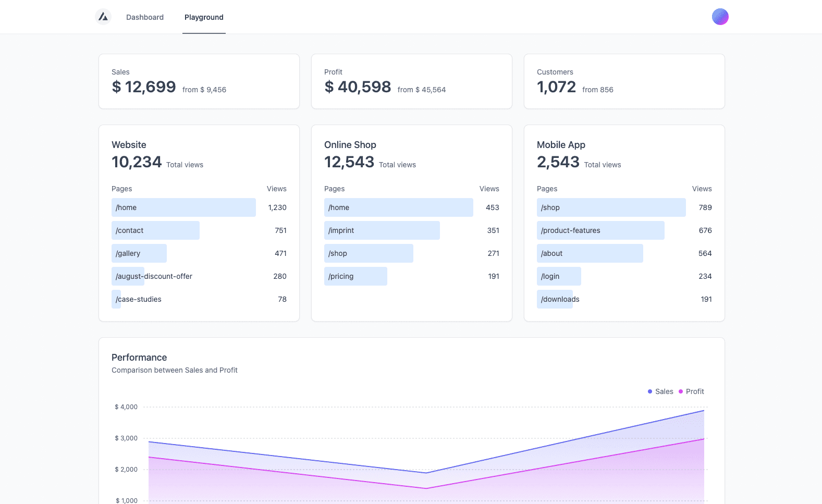Image resolution: width=822 pixels, height=504 pixels.
Task: Toggle the Sales legend item
Action: tap(660, 391)
